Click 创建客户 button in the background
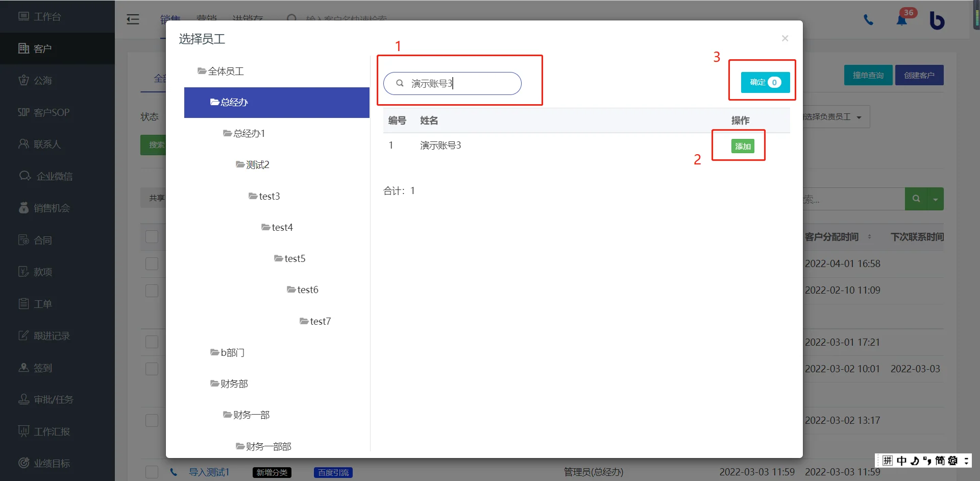Image resolution: width=980 pixels, height=481 pixels. pos(919,75)
